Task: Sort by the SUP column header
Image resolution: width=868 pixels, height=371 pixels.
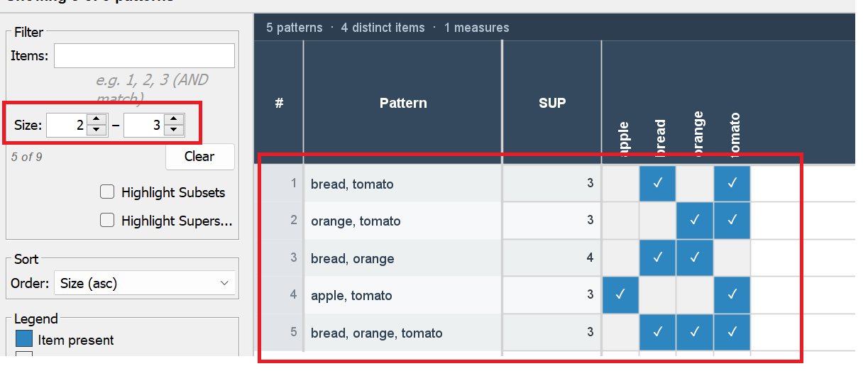Action: 551,103
